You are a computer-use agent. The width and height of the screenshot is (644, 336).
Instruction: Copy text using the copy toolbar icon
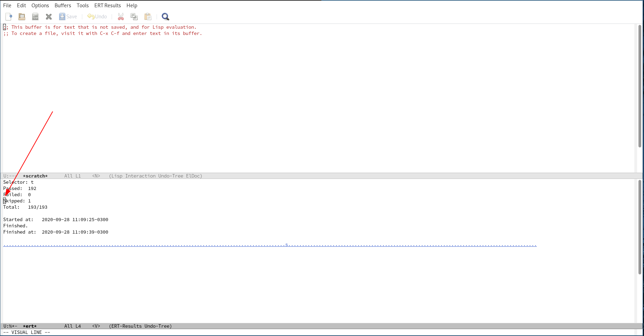pos(134,16)
